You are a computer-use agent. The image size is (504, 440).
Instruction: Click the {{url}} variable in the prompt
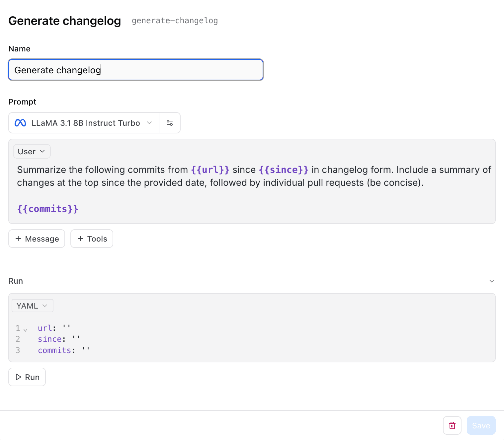(210, 170)
